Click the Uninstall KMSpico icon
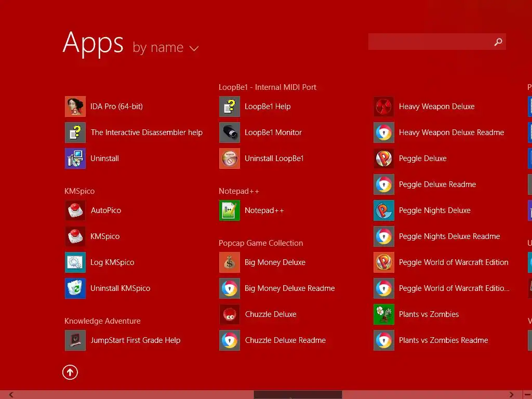The width and height of the screenshot is (532, 399). coord(75,288)
